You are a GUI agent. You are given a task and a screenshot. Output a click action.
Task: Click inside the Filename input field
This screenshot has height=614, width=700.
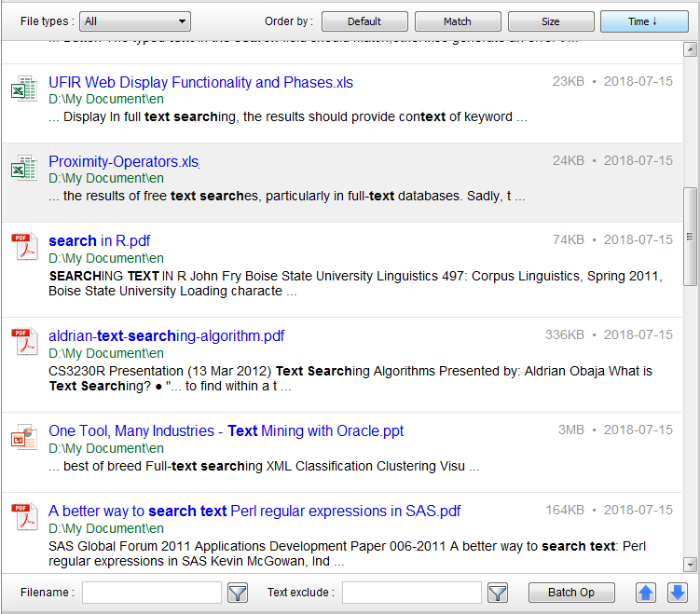(x=152, y=593)
